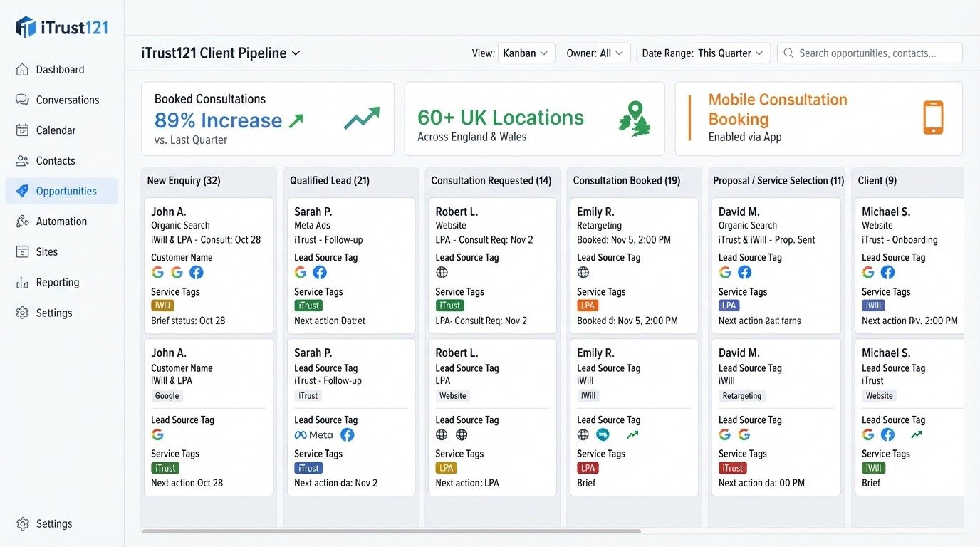This screenshot has height=547, width=980.
Task: Click the iTrust121 logo
Action: 62,28
